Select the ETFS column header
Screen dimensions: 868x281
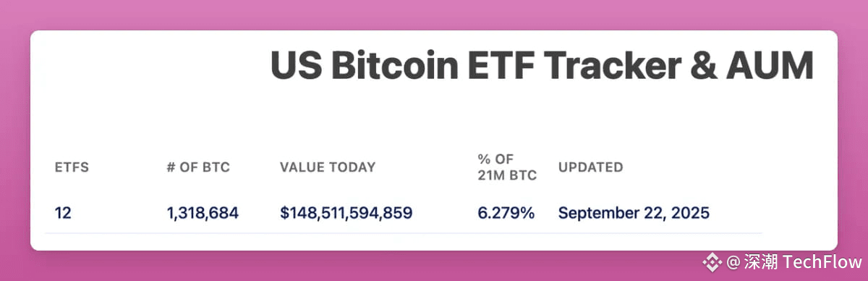[72, 167]
